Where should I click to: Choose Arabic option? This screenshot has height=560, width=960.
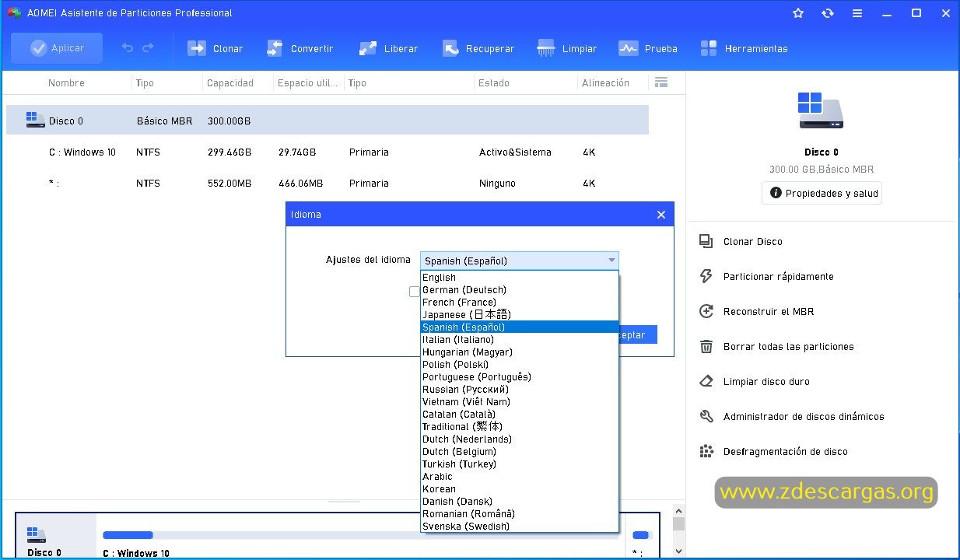[520, 477]
